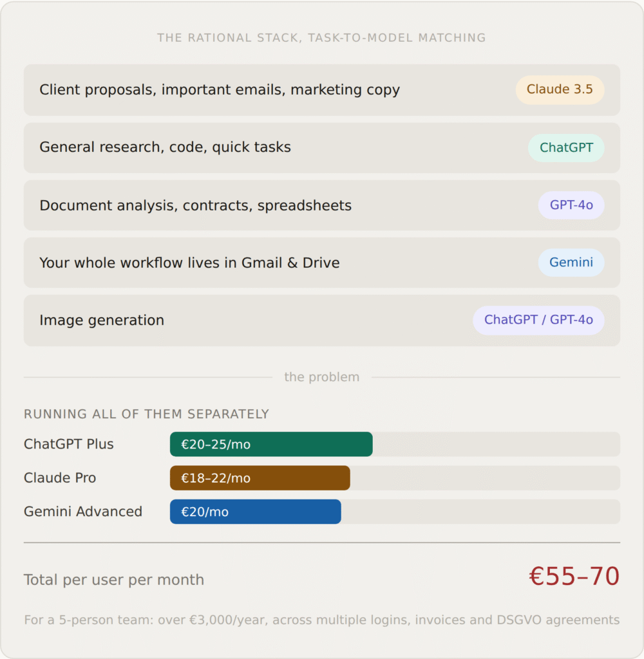The width and height of the screenshot is (644, 659).
Task: Click the green €20–25/mo ChatGPT Plus bar
Action: click(x=271, y=444)
